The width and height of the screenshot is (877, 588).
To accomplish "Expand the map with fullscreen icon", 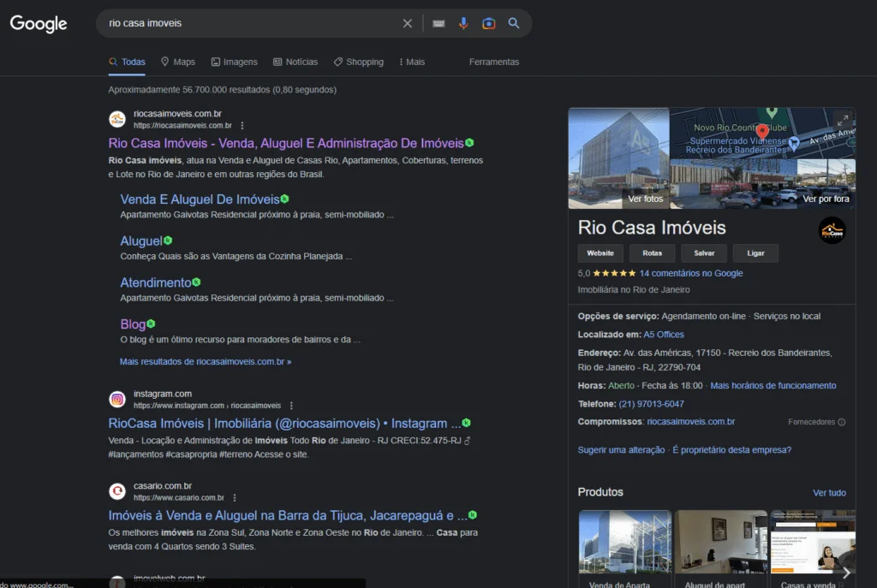I will click(x=843, y=120).
